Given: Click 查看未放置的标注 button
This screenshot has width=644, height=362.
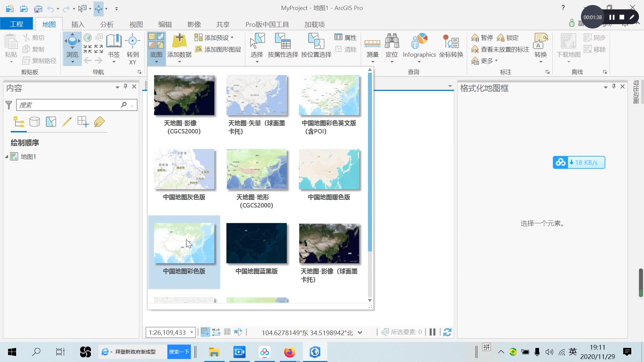Looking at the screenshot, I should 500,49.
